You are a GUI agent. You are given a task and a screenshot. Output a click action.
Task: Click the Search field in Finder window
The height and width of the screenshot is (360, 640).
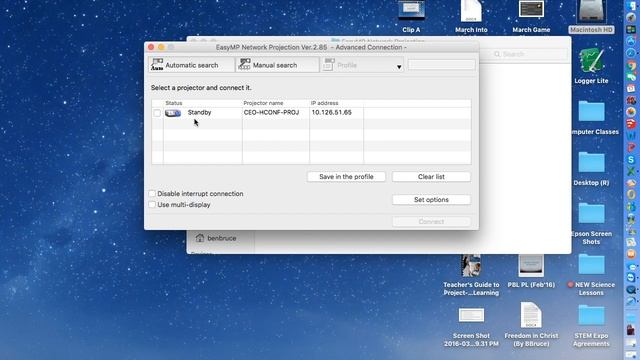click(x=524, y=54)
